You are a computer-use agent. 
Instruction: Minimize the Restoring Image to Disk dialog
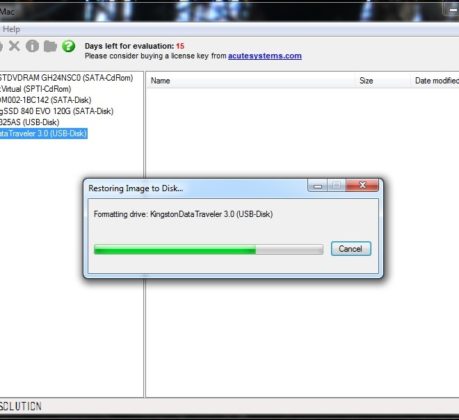click(x=317, y=185)
